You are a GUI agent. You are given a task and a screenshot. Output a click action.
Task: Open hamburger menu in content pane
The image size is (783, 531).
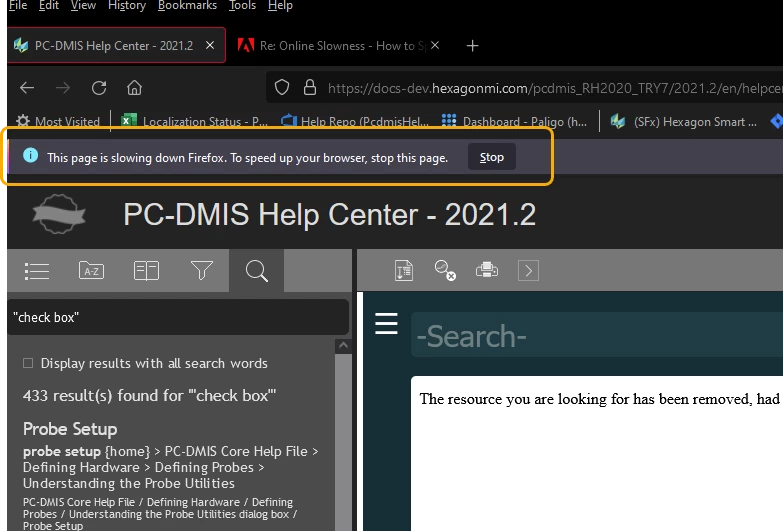(387, 324)
